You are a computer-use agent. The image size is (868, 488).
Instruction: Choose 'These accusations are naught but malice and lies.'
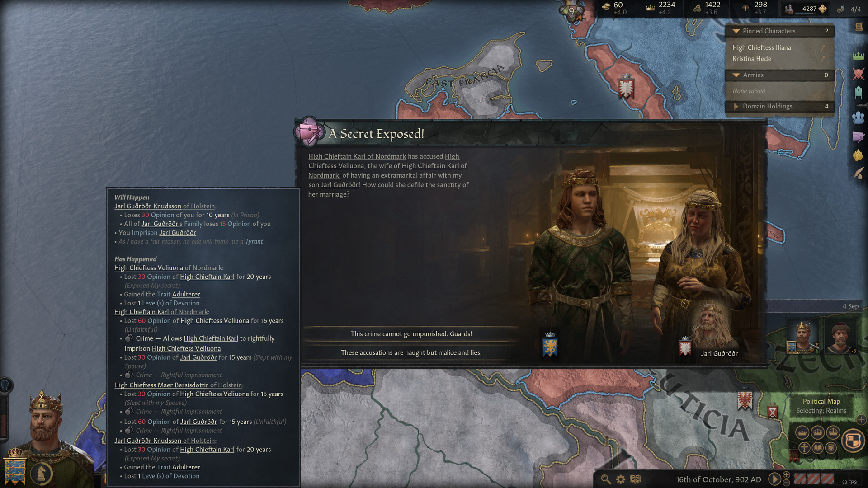[411, 352]
